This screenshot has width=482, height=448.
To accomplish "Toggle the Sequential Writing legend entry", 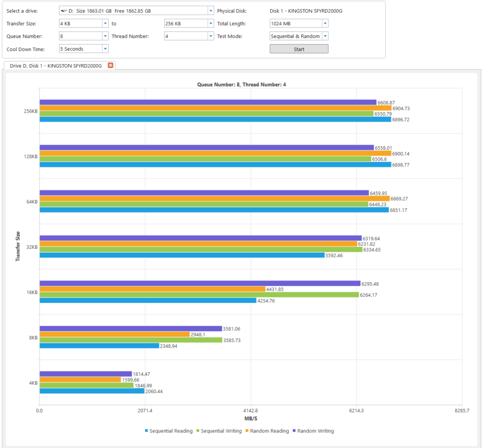I will (219, 431).
